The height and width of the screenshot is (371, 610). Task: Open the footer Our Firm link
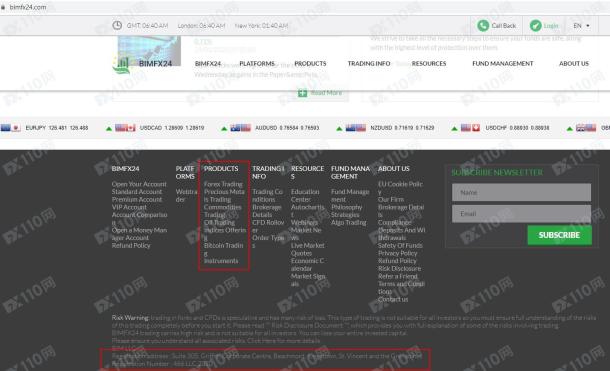click(391, 200)
